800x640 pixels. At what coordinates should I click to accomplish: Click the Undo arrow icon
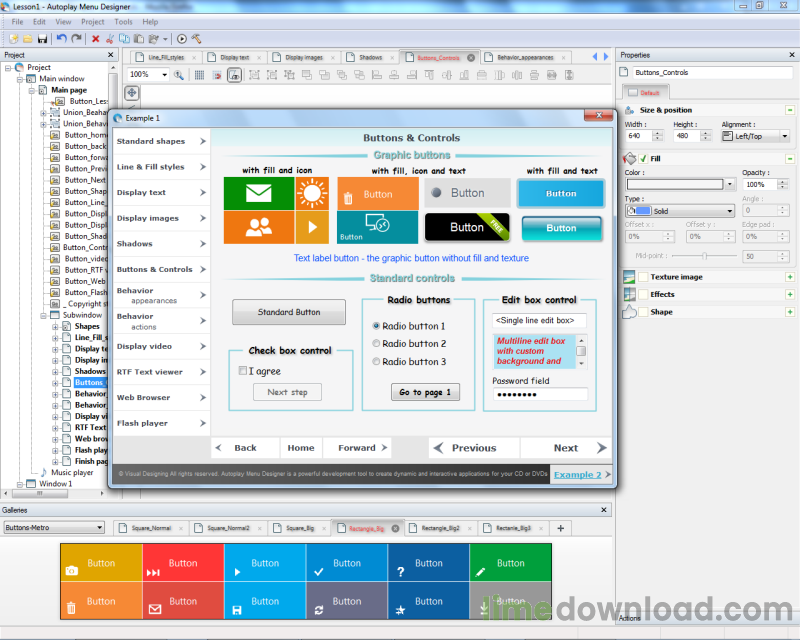coord(62,39)
